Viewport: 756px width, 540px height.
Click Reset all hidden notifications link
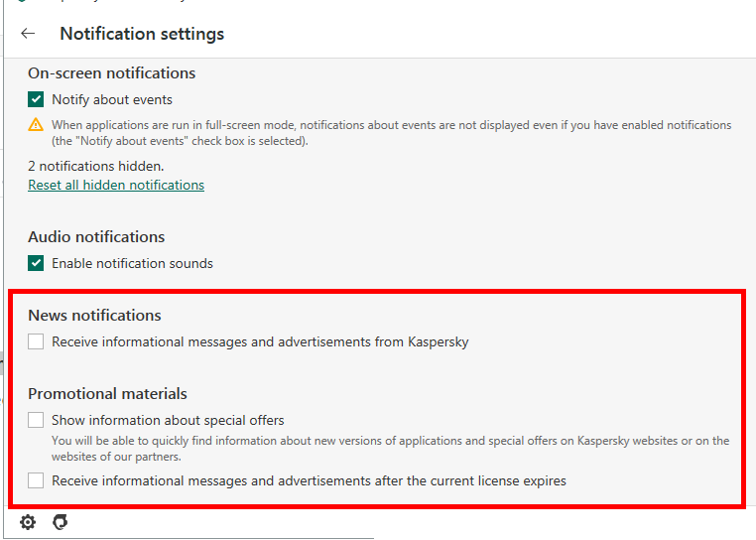point(116,186)
